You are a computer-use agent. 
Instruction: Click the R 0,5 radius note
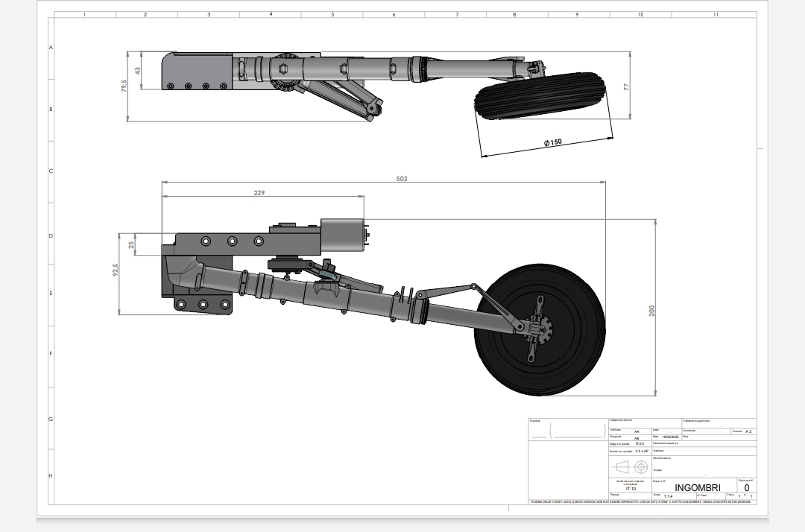pos(640,444)
